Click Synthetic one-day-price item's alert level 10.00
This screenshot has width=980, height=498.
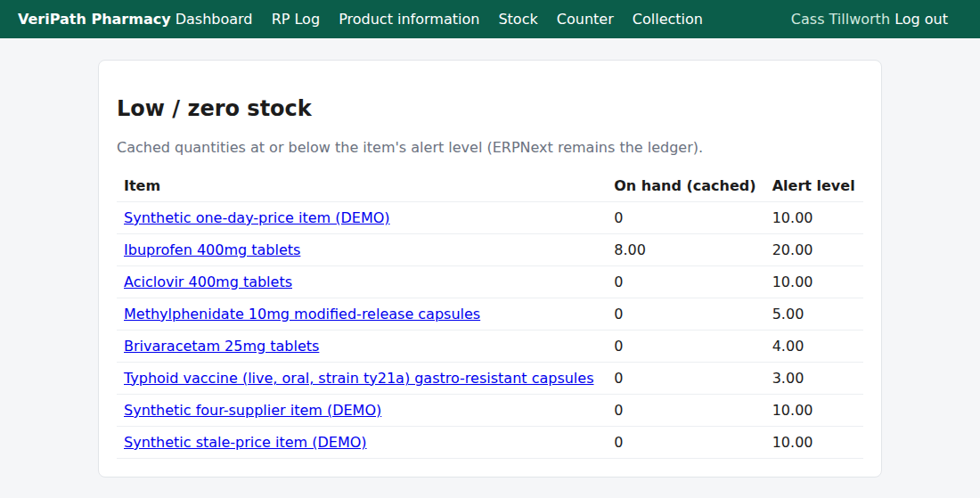792,217
